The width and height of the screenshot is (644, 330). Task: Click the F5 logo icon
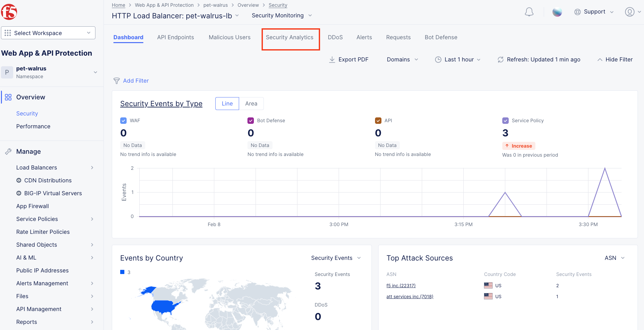(x=9, y=12)
